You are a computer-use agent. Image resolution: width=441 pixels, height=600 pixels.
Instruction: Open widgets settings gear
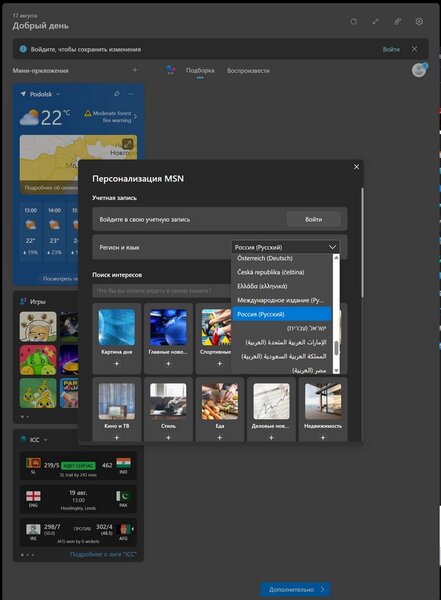tap(419, 21)
